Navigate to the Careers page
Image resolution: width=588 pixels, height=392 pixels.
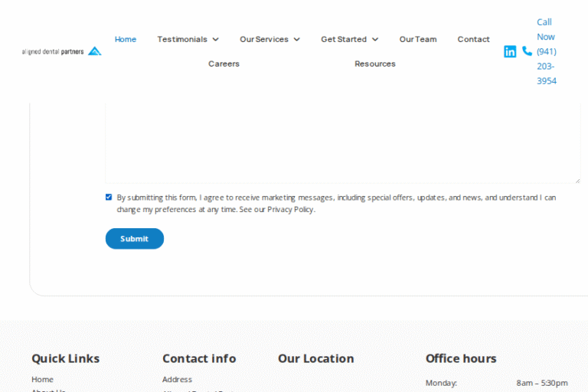224,64
